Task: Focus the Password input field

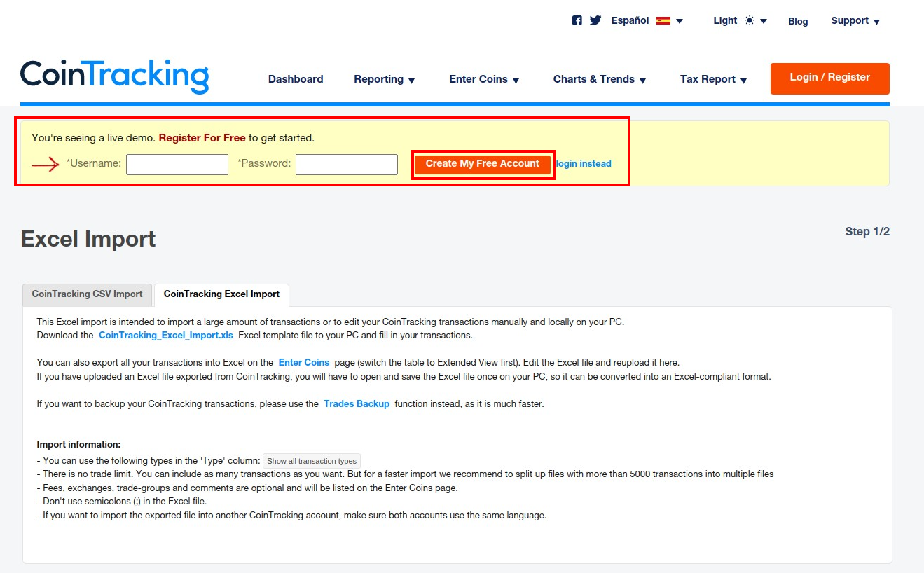Action: pos(347,164)
